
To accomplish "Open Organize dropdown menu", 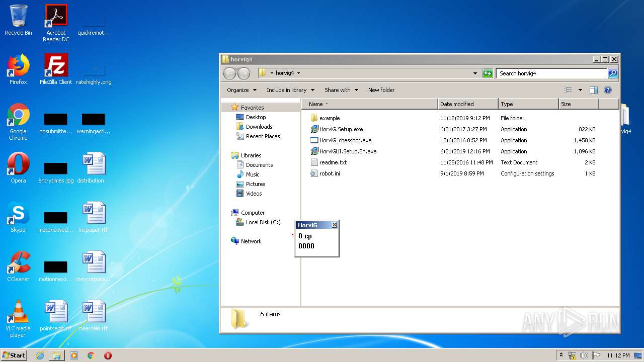I will point(242,90).
